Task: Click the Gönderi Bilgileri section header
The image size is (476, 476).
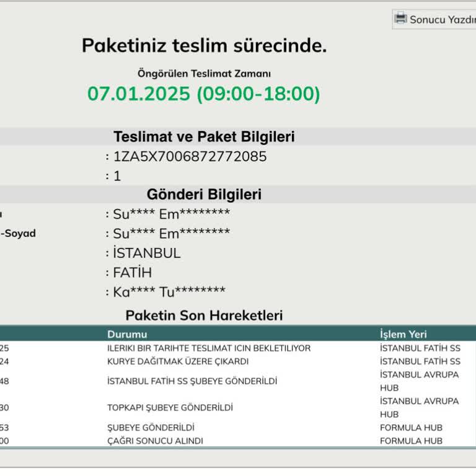Action: (x=204, y=194)
